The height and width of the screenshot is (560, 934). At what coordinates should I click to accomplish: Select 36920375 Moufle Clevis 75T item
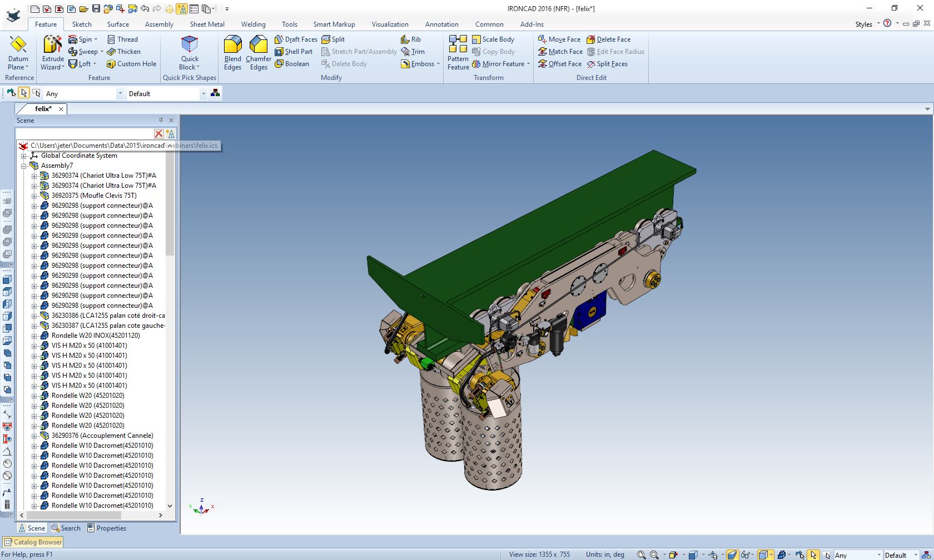pos(94,196)
